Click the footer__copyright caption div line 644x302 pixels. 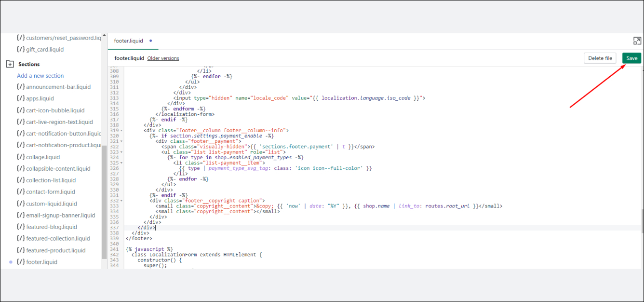[x=207, y=201]
